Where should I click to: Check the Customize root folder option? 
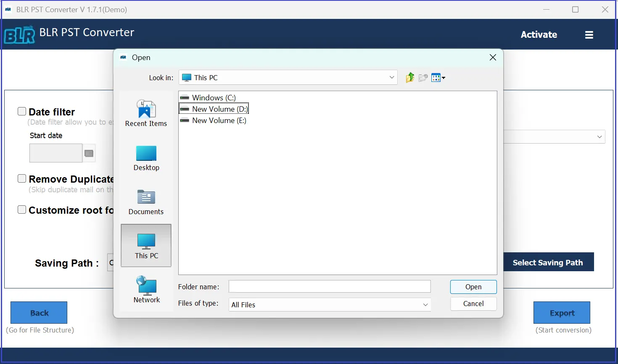pos(22,209)
